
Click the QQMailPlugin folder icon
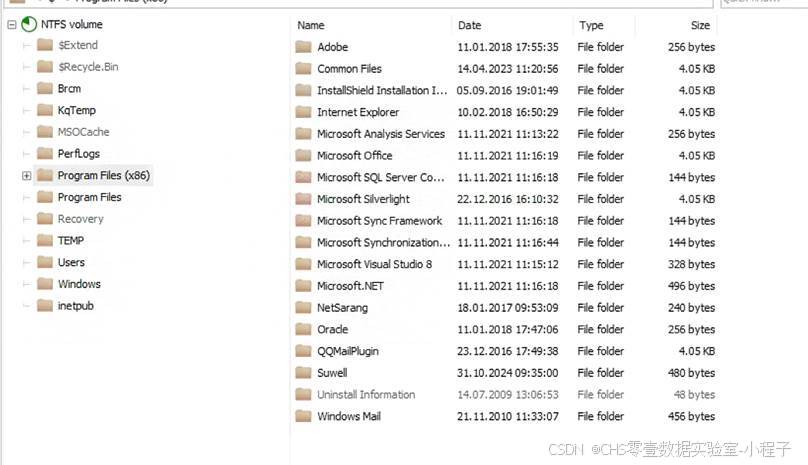tap(304, 351)
